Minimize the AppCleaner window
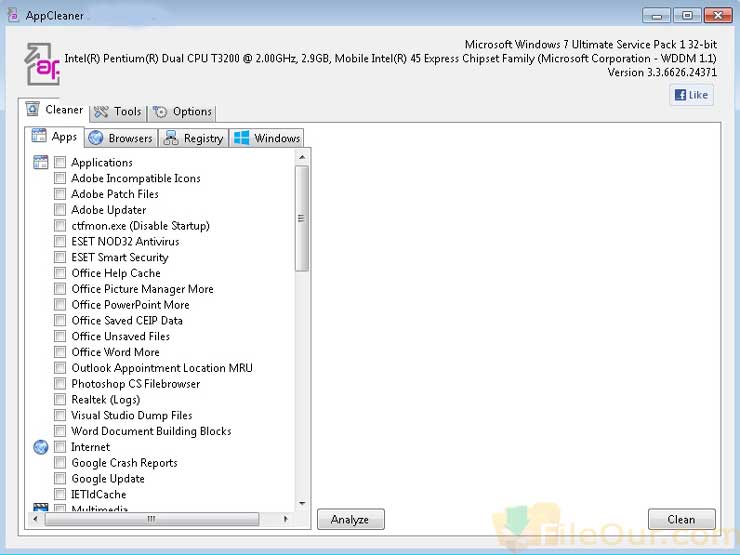The height and width of the screenshot is (555, 740). (656, 16)
